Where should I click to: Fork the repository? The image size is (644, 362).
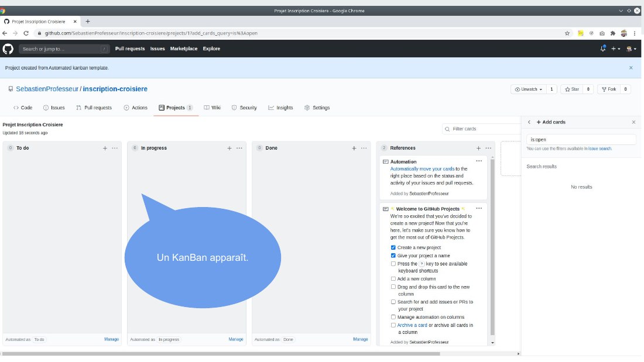pos(609,89)
